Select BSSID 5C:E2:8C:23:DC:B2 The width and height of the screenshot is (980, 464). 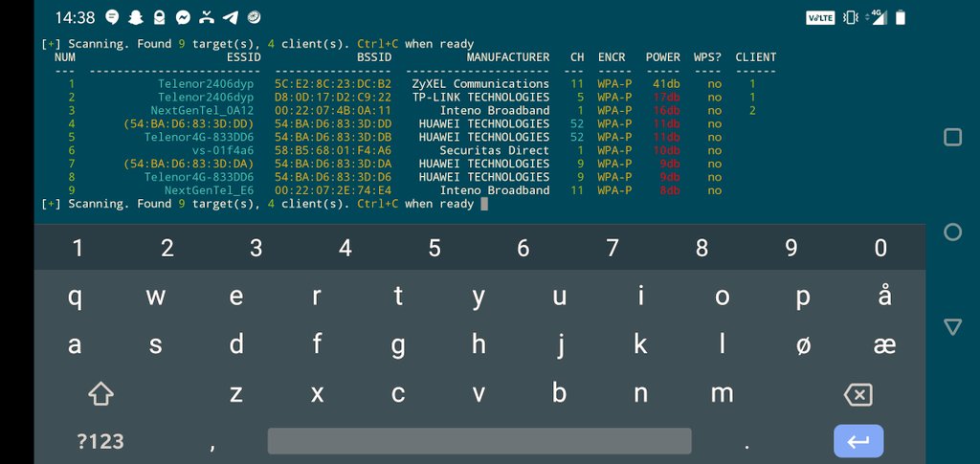[333, 83]
